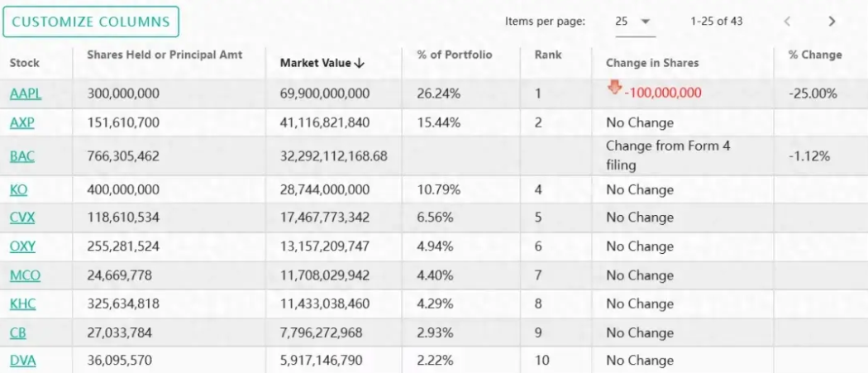This screenshot has width=868, height=373.
Task: Open the DVA stock link
Action: tap(22, 361)
